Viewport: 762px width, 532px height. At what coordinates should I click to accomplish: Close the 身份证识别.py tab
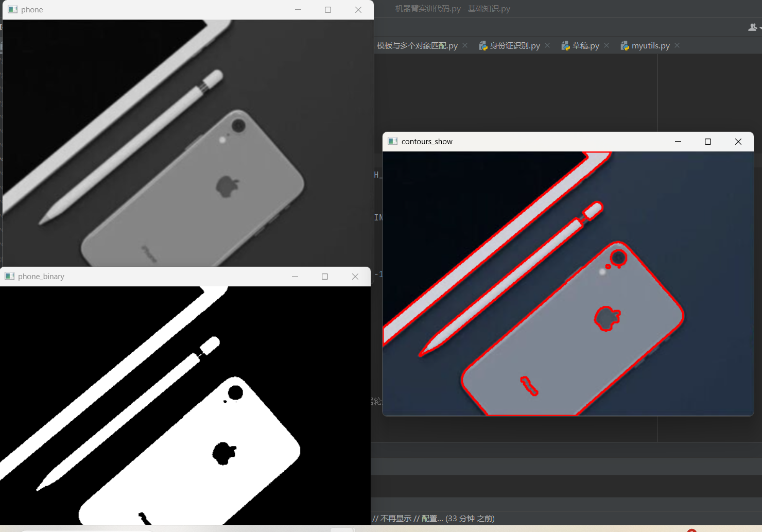tap(547, 45)
